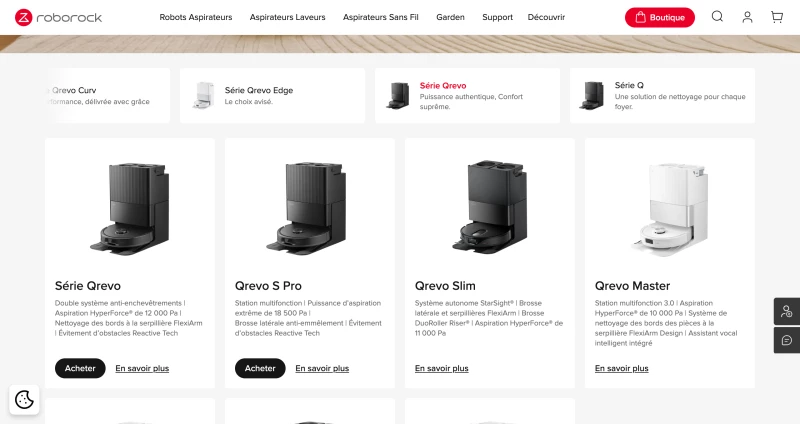
Task: Click the Roborock logo
Action: (58, 17)
